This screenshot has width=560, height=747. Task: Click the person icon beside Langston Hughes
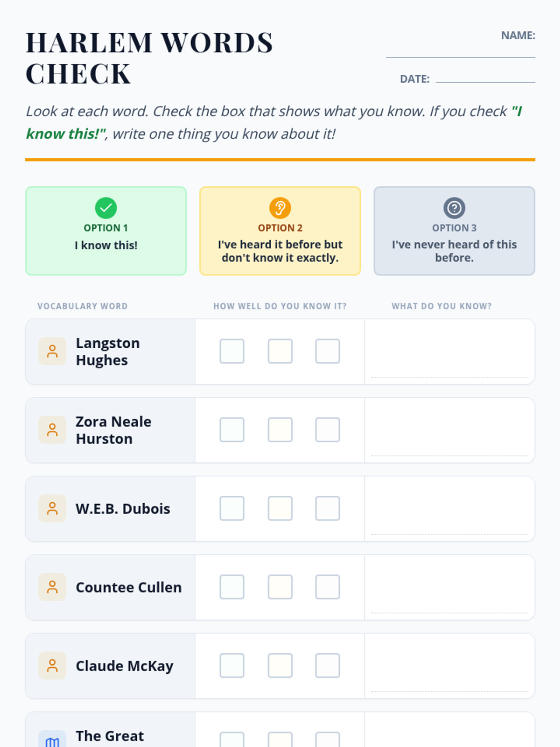pos(52,351)
